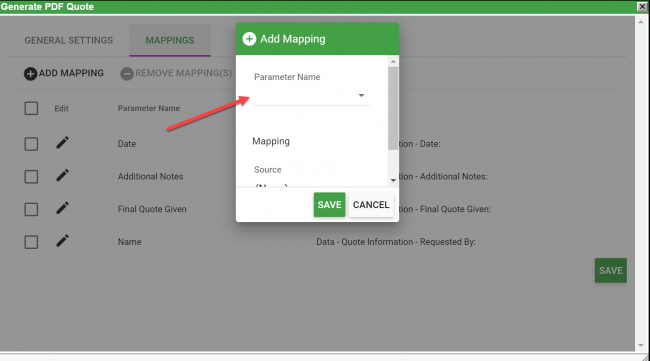Tick the Additional Notes row checkbox
This screenshot has width=650, height=361.
tap(31, 177)
